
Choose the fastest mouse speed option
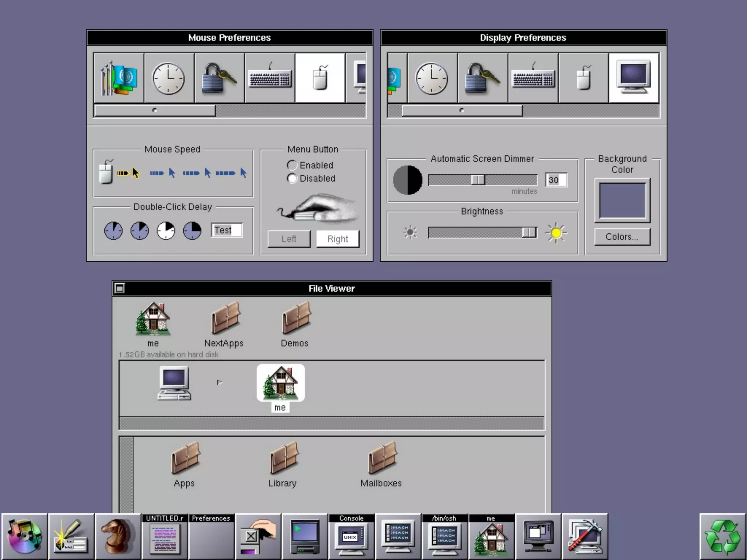coord(231,173)
